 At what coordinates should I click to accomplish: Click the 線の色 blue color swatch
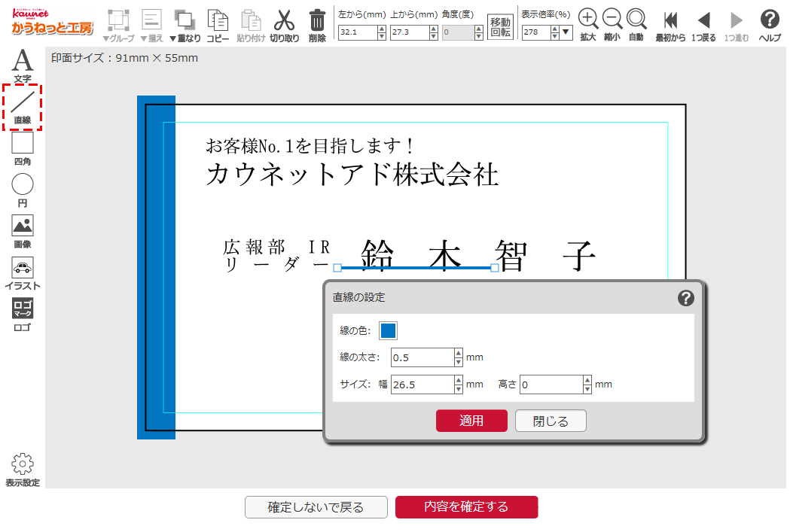coord(388,330)
